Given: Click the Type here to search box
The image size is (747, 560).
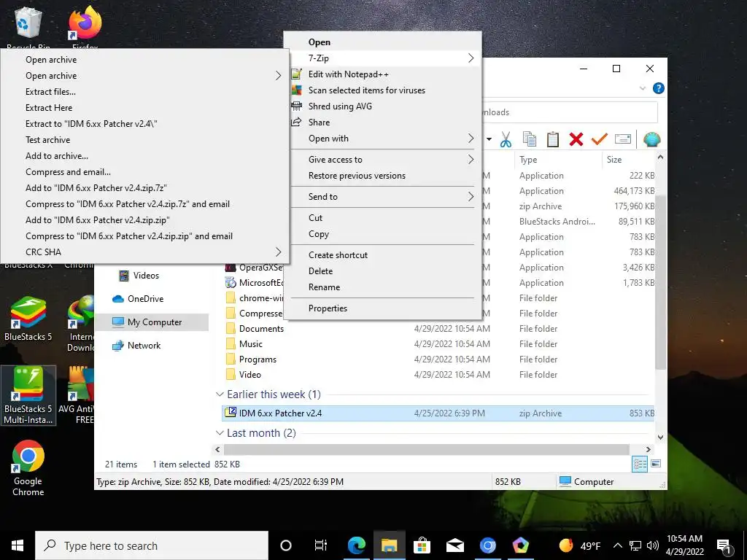Looking at the screenshot, I should point(152,545).
